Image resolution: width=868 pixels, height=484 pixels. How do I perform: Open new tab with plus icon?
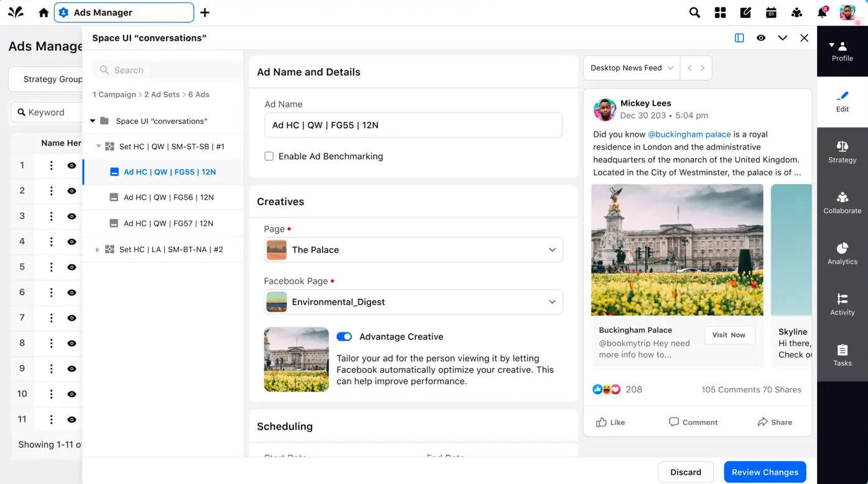(205, 12)
